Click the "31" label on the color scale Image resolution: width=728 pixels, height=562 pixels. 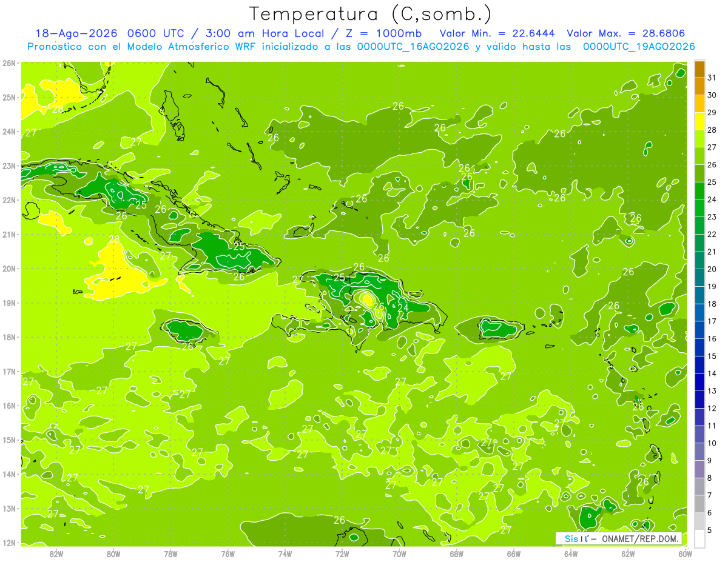click(x=712, y=78)
